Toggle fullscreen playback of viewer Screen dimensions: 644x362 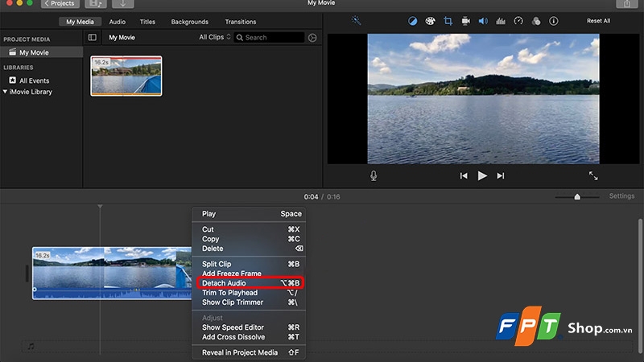click(593, 175)
